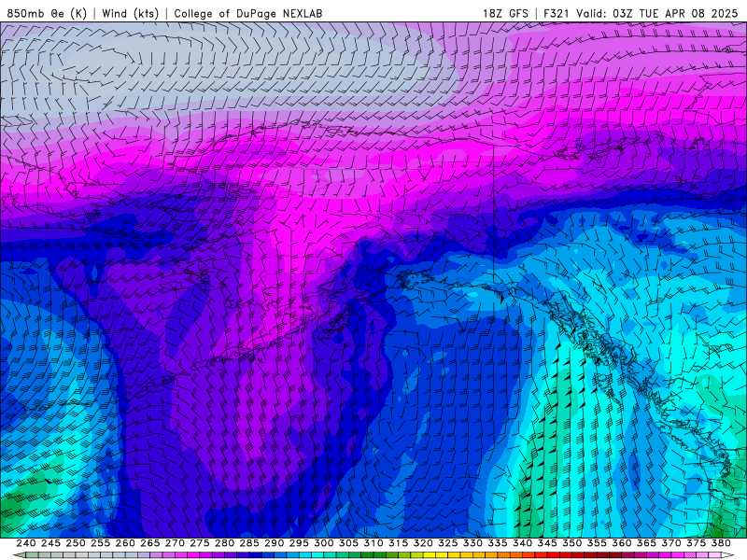
Task: Click the left arrow end of the color bar
Action: point(19,555)
